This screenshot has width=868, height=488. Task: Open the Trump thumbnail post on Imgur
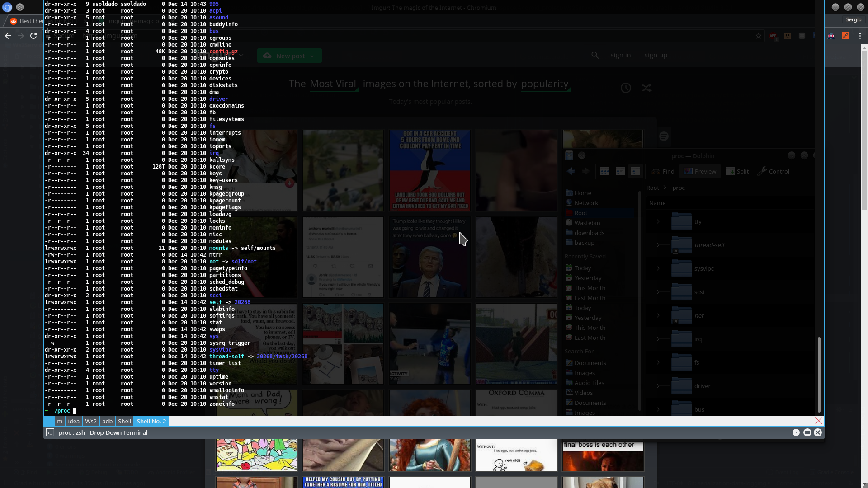click(x=429, y=257)
